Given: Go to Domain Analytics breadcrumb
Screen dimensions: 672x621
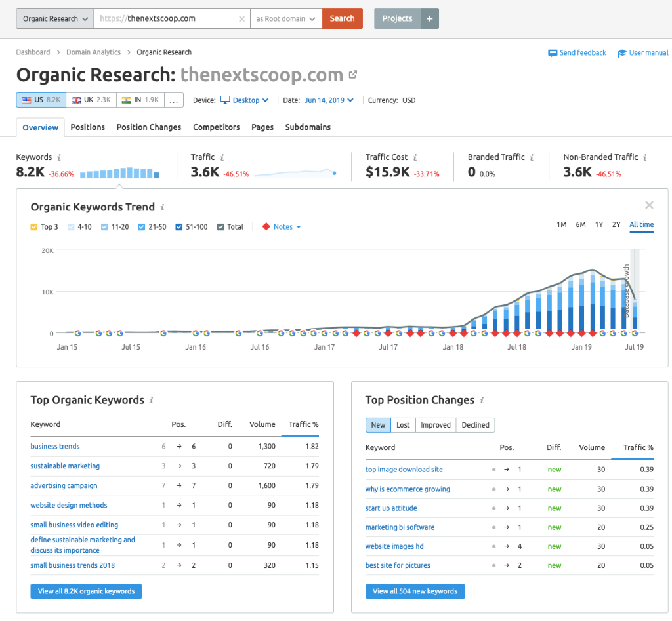Looking at the screenshot, I should (x=93, y=52).
